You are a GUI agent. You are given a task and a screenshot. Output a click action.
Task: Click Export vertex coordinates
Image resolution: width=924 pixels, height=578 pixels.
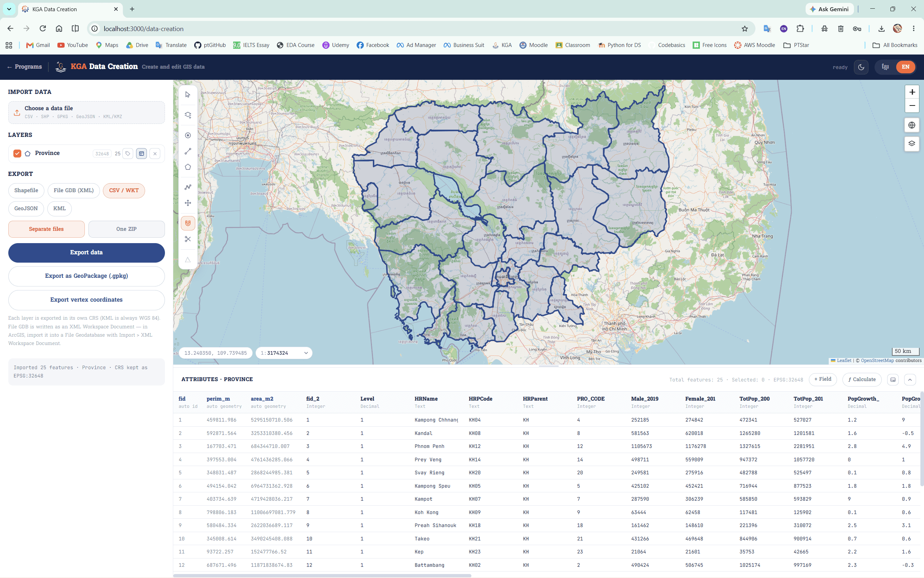pos(86,300)
